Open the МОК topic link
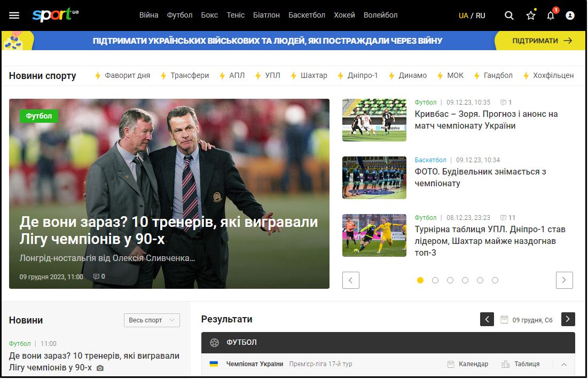 tap(455, 75)
